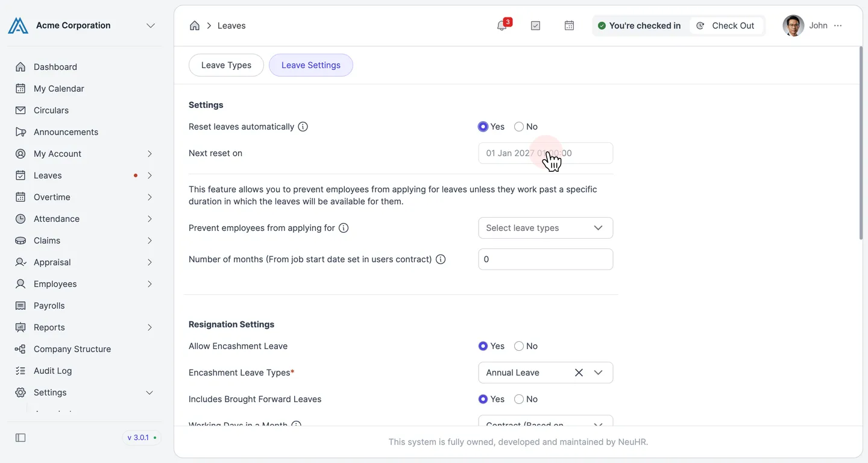The height and width of the screenshot is (463, 868).
Task: Click the Announcements icon in sidebar
Action: point(20,132)
